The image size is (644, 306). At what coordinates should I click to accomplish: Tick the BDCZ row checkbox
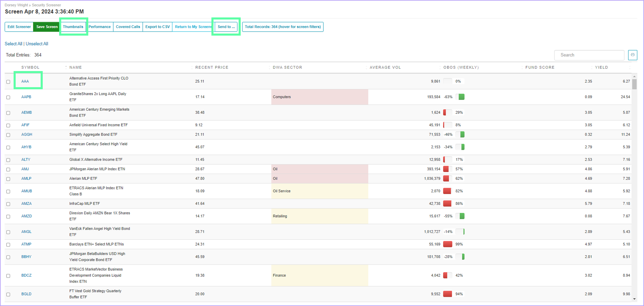pos(8,276)
